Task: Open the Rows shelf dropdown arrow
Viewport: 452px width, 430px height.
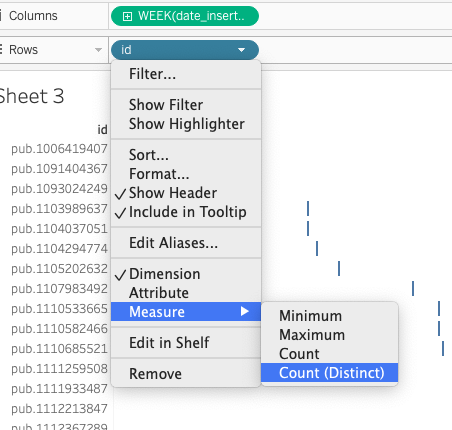Action: 98,50
